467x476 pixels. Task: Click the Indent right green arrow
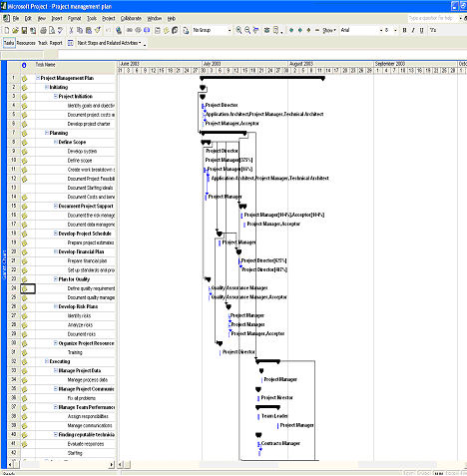coord(300,30)
